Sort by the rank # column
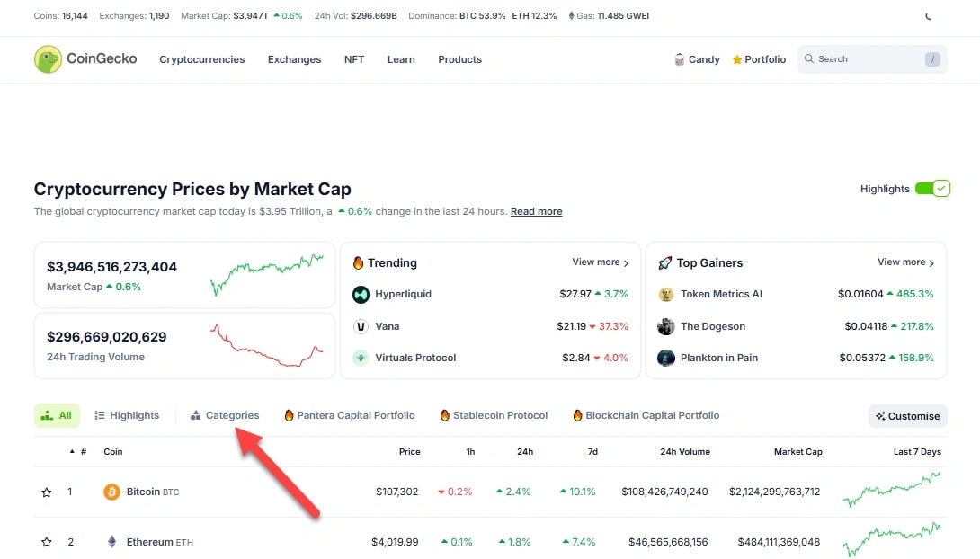This screenshot has height=559, width=980. click(x=83, y=452)
